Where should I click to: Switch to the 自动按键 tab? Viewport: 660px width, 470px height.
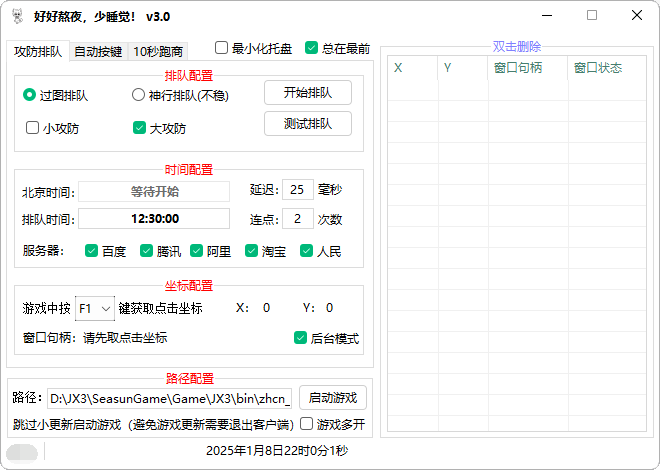[98, 51]
